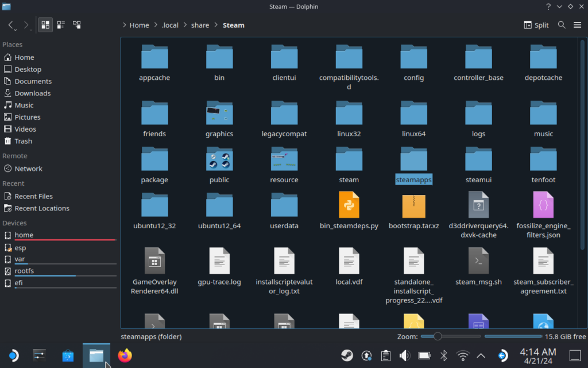
Task: Select bin_steamdeps.py Python file
Action: [349, 210]
